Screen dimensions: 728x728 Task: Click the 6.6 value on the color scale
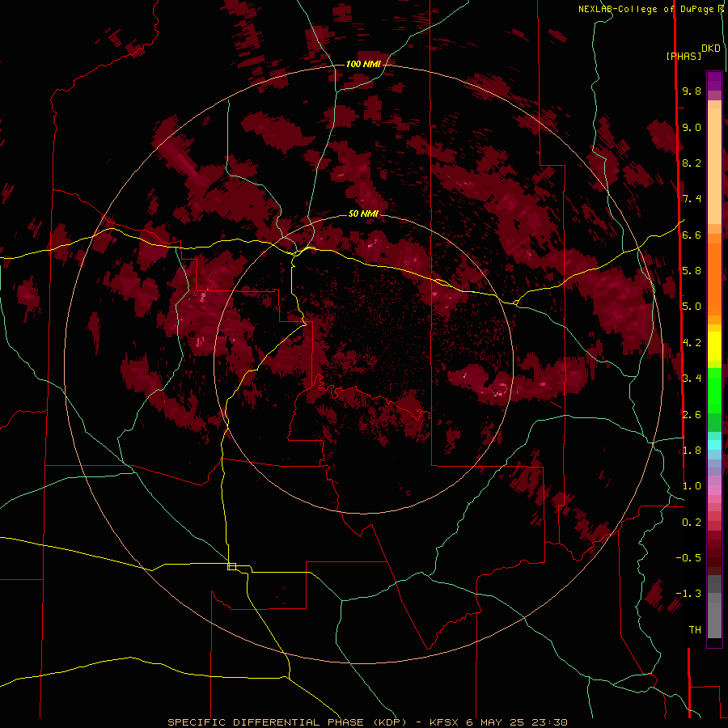tap(692, 235)
